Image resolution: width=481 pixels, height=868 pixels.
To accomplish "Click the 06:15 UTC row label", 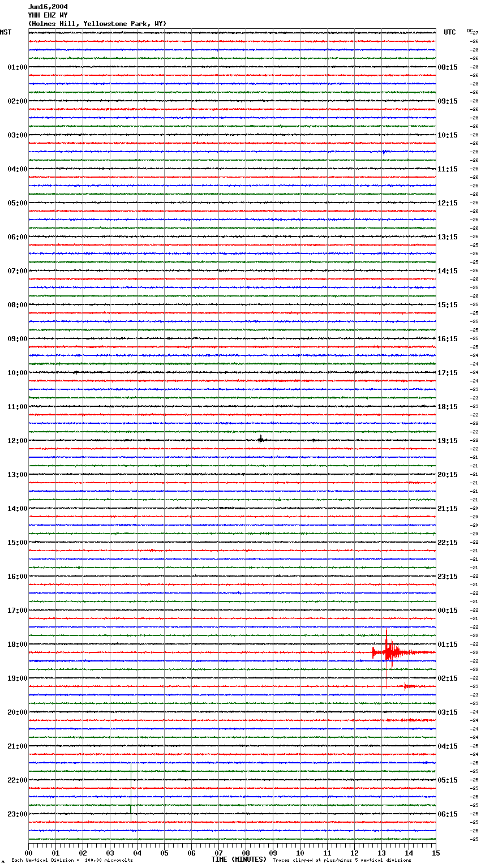I will coord(448,814).
